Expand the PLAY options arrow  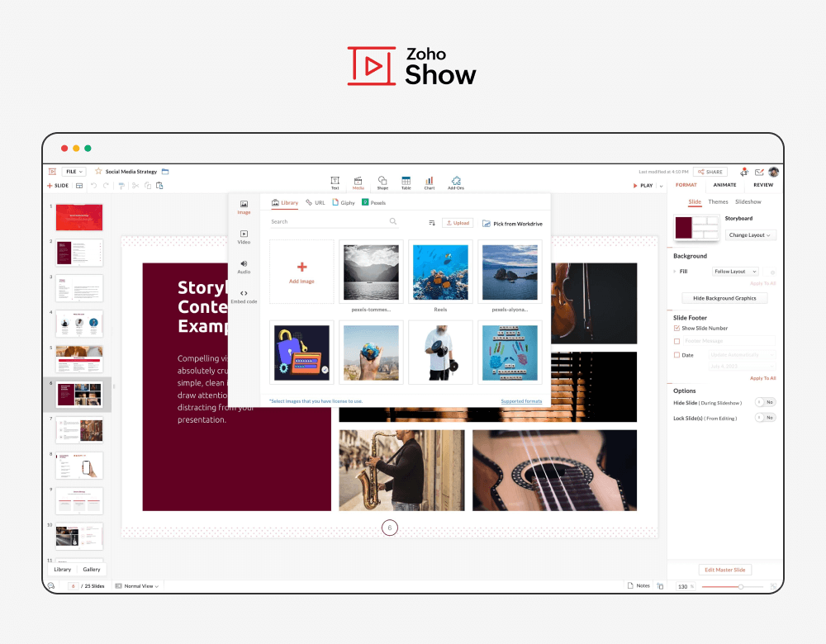(661, 186)
